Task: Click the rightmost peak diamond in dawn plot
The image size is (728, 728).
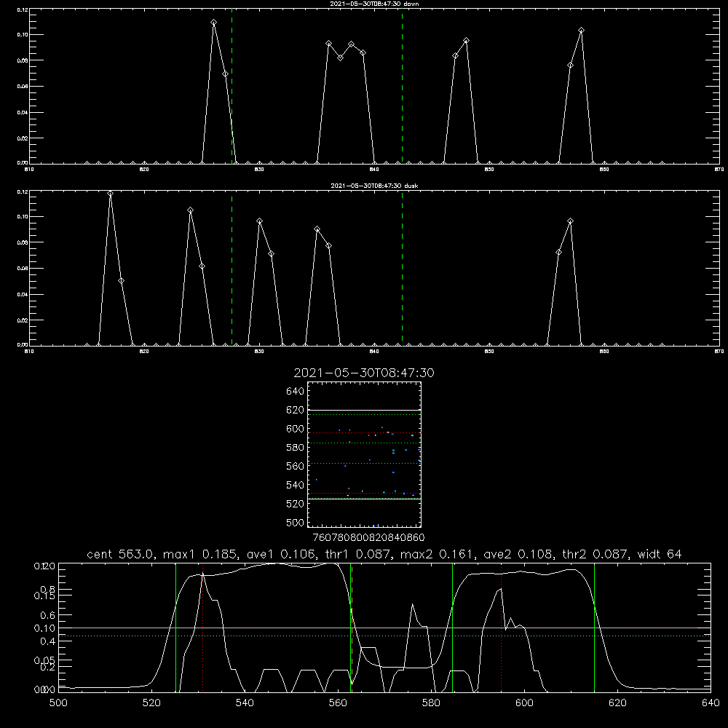Action: (x=581, y=31)
